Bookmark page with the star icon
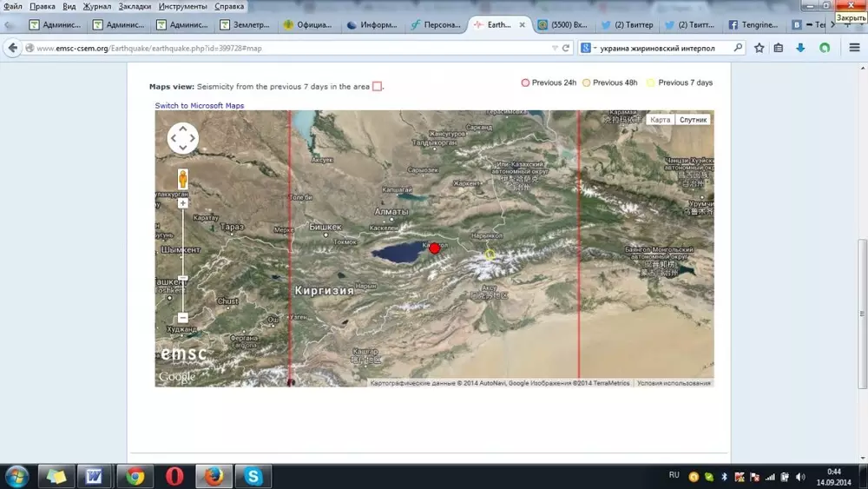The image size is (868, 489). (x=759, y=48)
